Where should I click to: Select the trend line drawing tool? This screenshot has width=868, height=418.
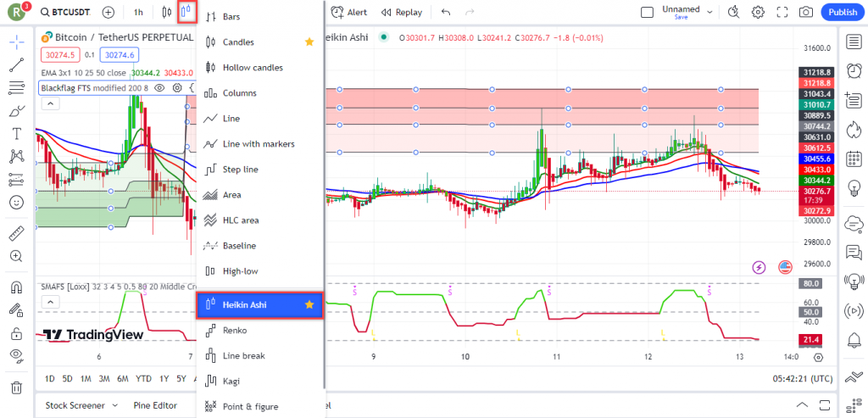click(16, 64)
